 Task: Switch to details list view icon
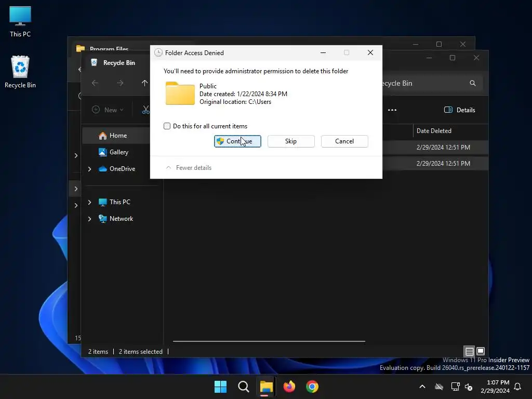(x=469, y=351)
